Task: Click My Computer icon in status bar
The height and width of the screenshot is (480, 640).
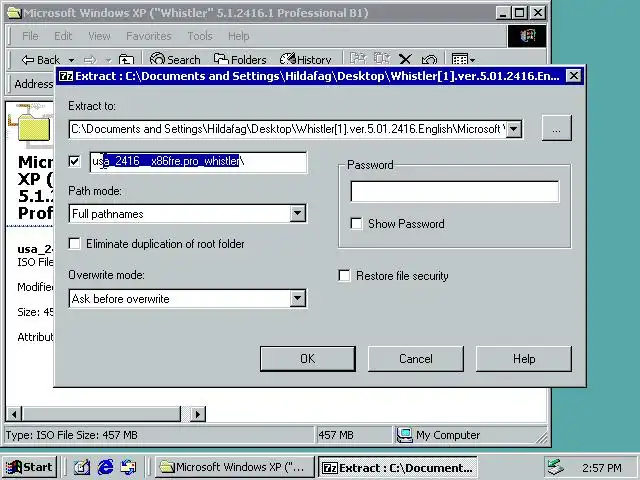Action: coord(404,435)
